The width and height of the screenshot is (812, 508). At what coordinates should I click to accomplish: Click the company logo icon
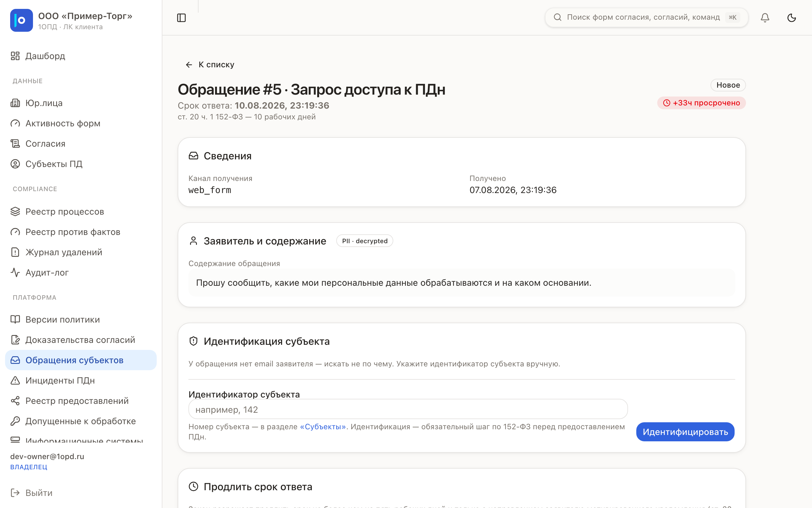22,20
